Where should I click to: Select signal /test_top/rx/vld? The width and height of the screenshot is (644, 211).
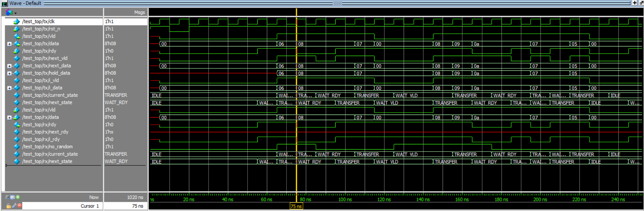39,110
